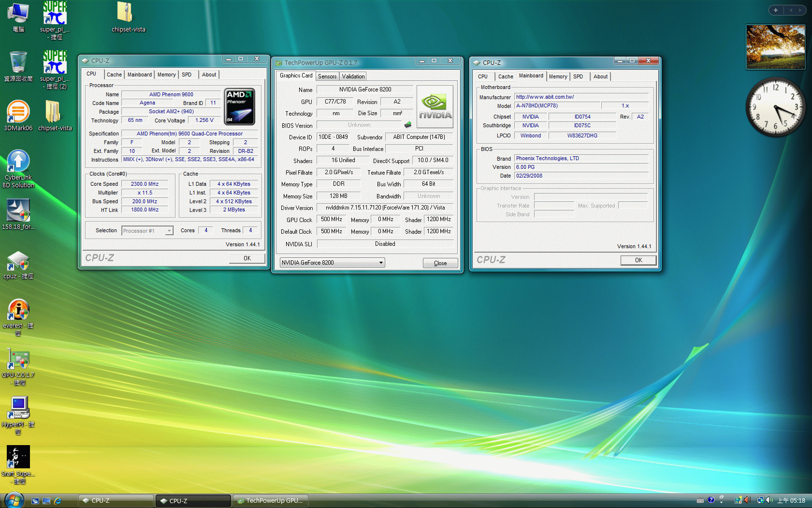Screen dimensions: 812x508
Task: Switch to the Sensors tab in GPU-Z
Action: 327,76
